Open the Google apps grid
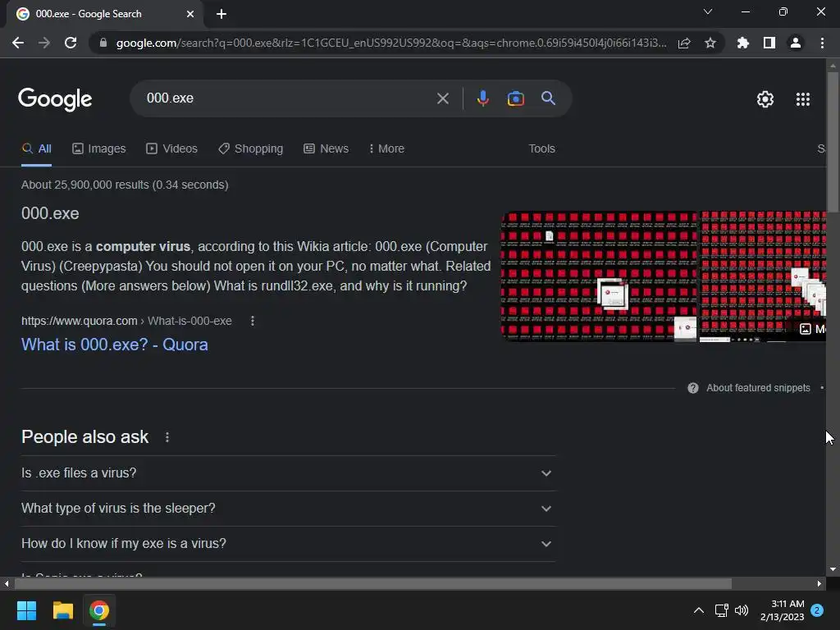Screen dimensions: 840x630 click(802, 99)
